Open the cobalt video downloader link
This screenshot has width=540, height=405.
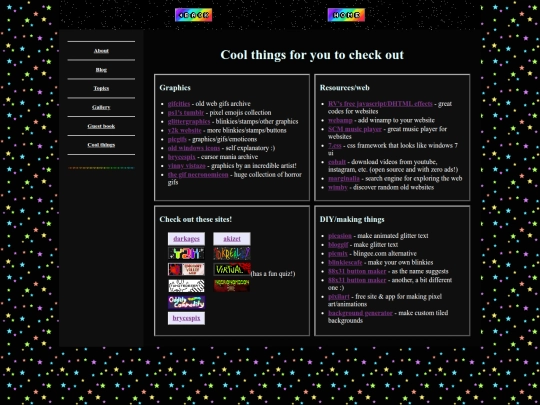pos(337,162)
